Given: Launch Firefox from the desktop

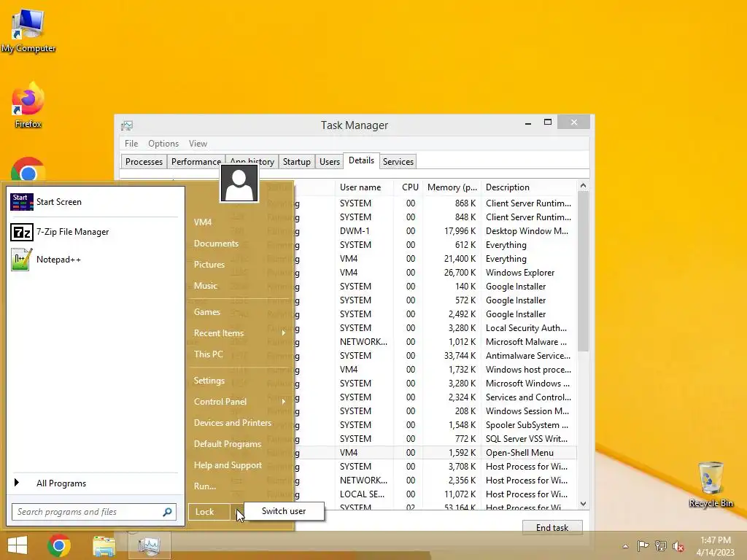Looking at the screenshot, I should [28, 106].
